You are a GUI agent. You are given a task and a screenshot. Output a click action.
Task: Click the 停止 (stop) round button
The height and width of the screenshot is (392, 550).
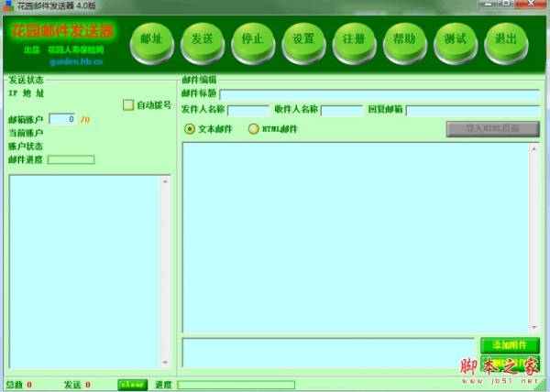[253, 39]
